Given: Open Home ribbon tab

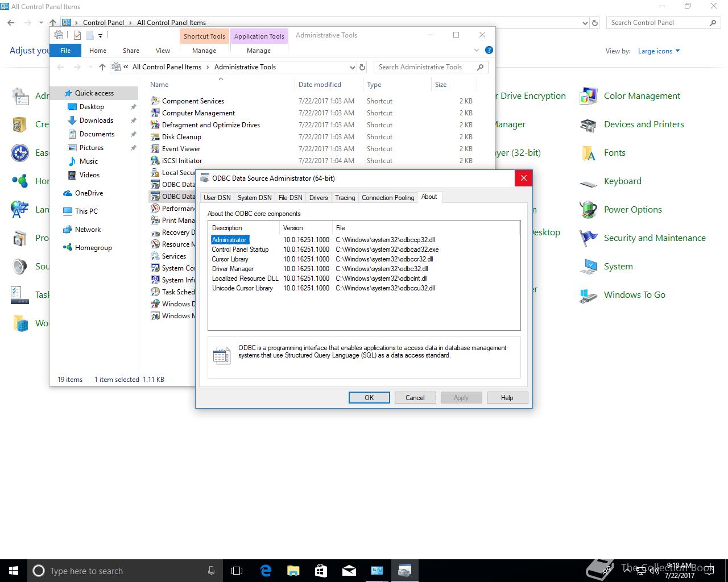Looking at the screenshot, I should [98, 51].
